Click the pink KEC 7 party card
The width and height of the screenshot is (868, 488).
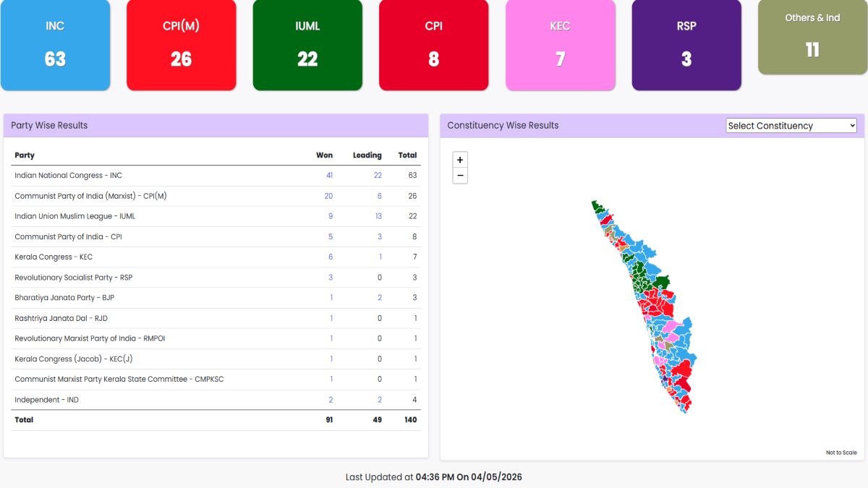[x=560, y=45]
